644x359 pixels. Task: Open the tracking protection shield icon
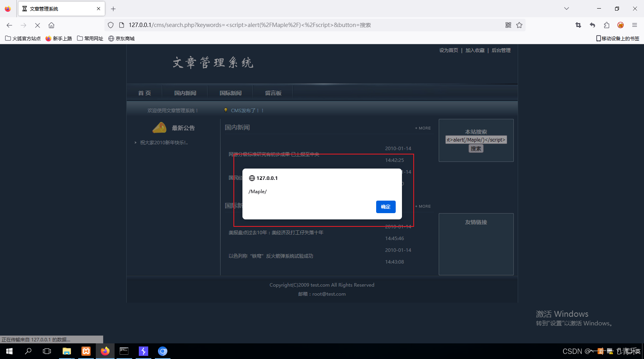point(111,25)
